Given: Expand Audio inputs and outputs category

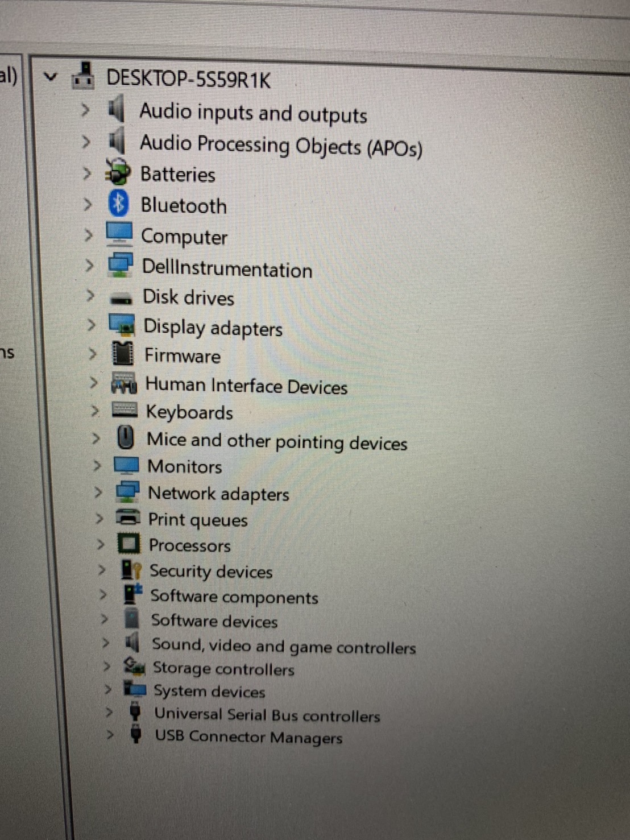Looking at the screenshot, I should tap(85, 109).
